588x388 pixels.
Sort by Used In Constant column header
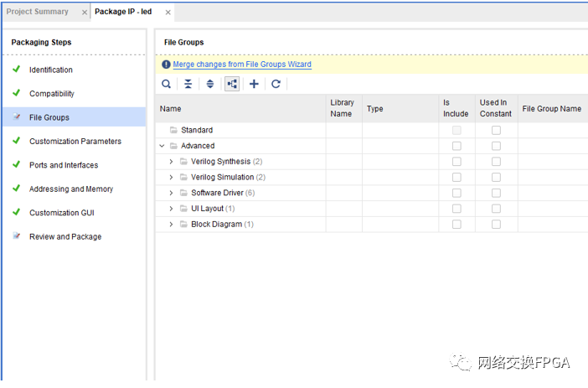click(x=497, y=108)
